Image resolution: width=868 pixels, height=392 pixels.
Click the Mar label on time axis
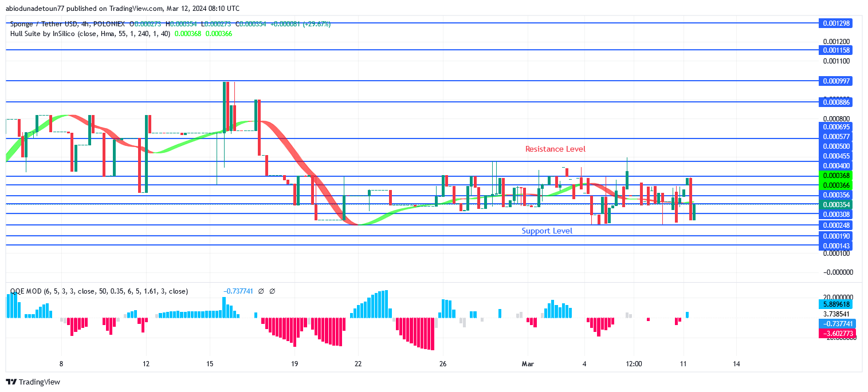(527, 363)
